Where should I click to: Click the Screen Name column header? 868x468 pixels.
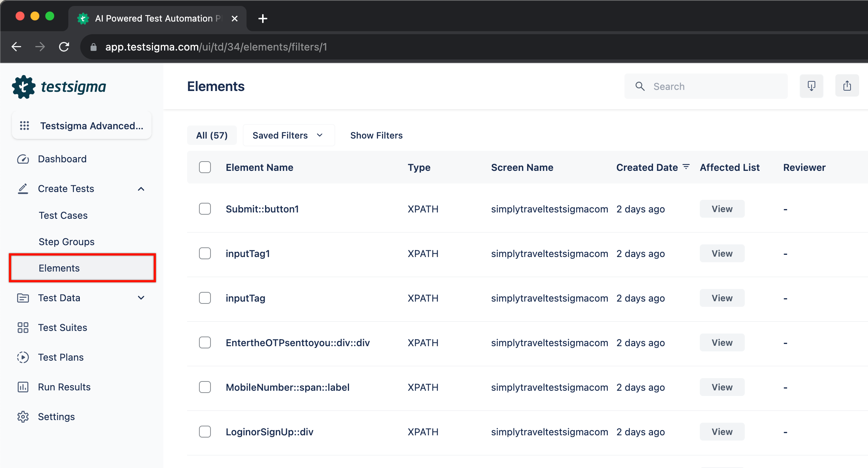pyautogui.click(x=522, y=168)
